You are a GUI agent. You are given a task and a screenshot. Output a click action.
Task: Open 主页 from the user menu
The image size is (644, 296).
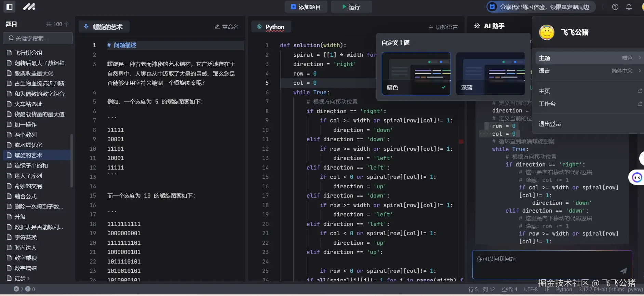589,91
